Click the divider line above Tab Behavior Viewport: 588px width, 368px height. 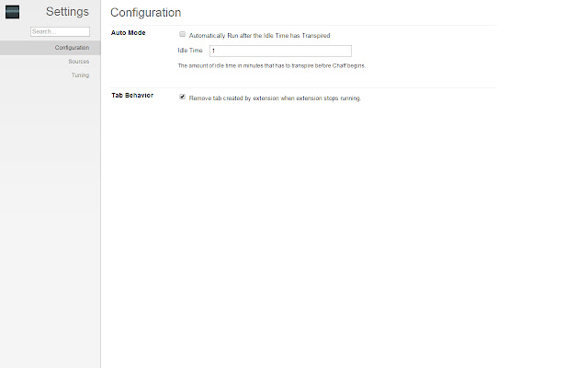pos(303,87)
